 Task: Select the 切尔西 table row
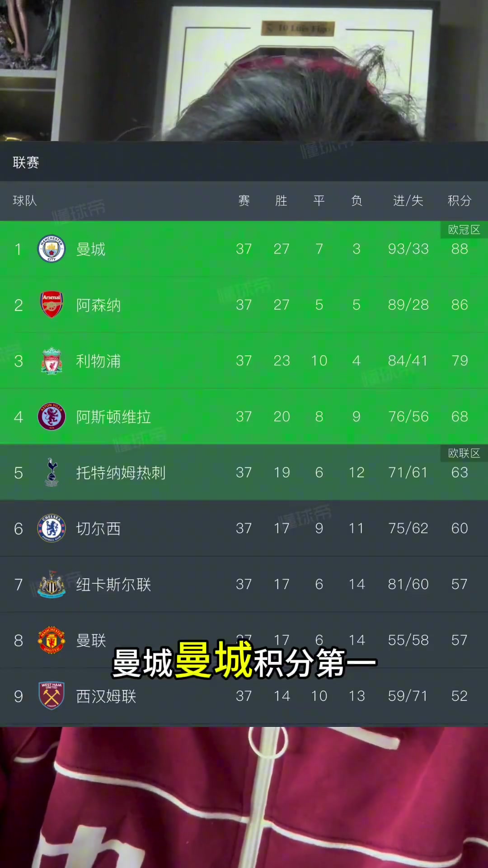[244, 528]
